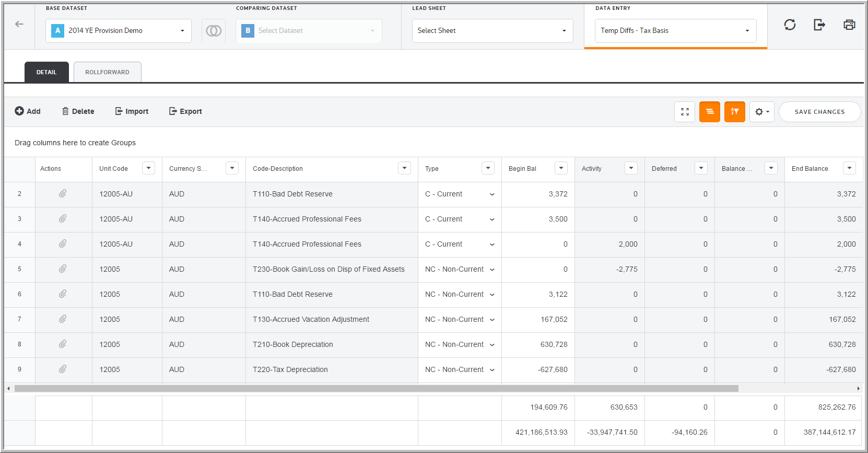This screenshot has width=868, height=453.
Task: Click the attachment paperclip in row 4
Action: point(63,244)
